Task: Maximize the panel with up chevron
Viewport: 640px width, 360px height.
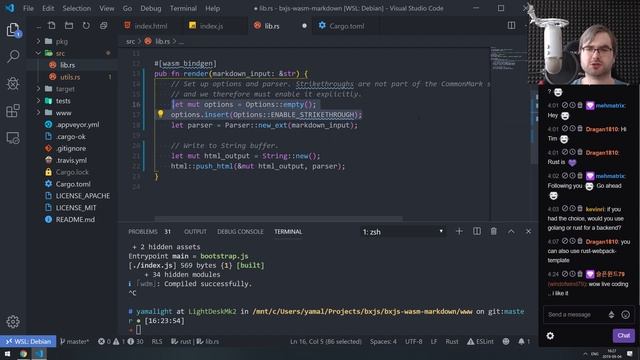Action: pos(511,231)
